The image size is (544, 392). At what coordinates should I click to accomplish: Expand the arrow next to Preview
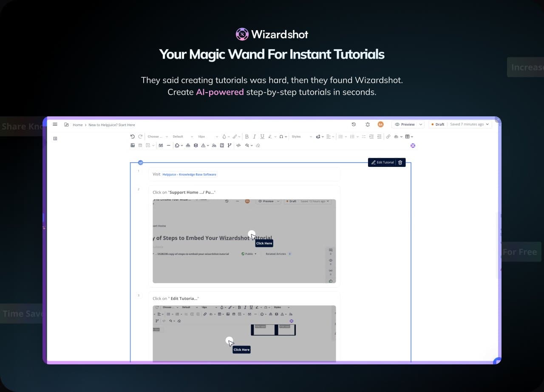tap(421, 124)
